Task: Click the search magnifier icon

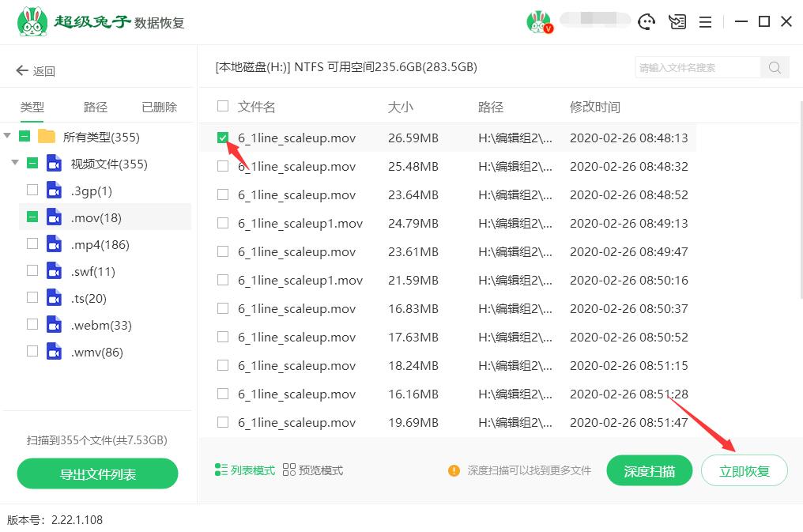Action: (774, 67)
